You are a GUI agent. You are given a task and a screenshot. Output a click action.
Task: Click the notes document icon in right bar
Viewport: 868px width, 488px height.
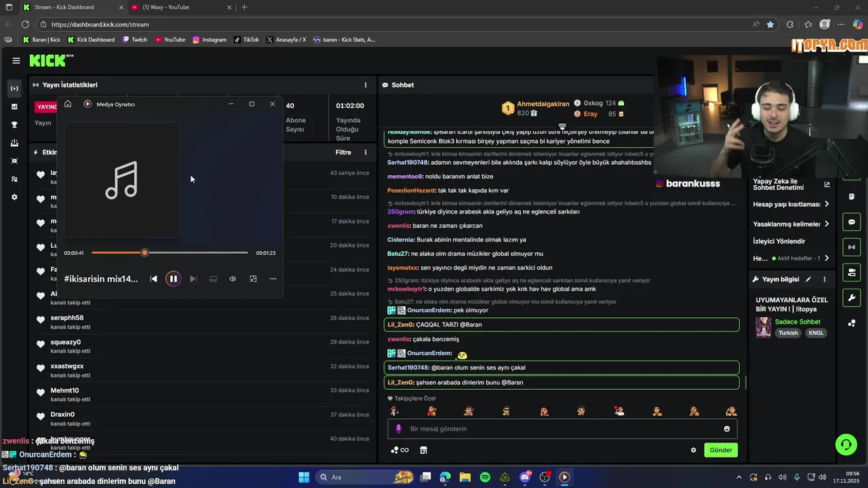(x=852, y=197)
